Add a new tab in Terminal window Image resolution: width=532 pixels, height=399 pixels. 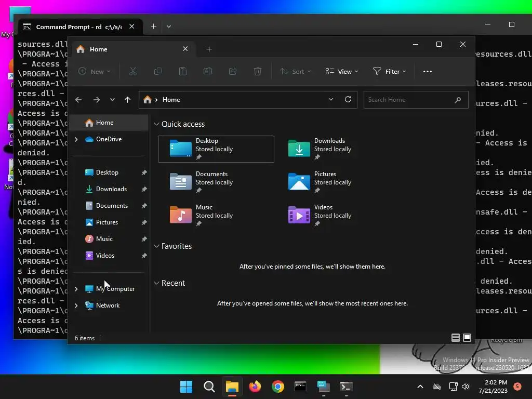153,26
